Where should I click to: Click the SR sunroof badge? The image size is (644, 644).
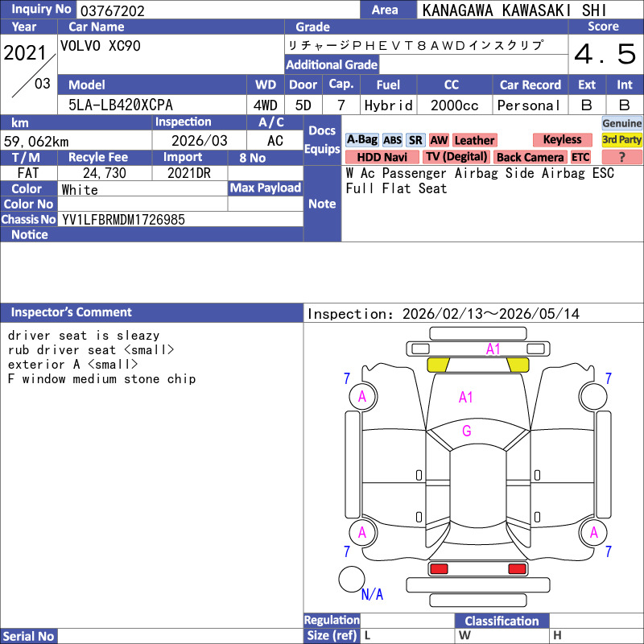tap(415, 140)
